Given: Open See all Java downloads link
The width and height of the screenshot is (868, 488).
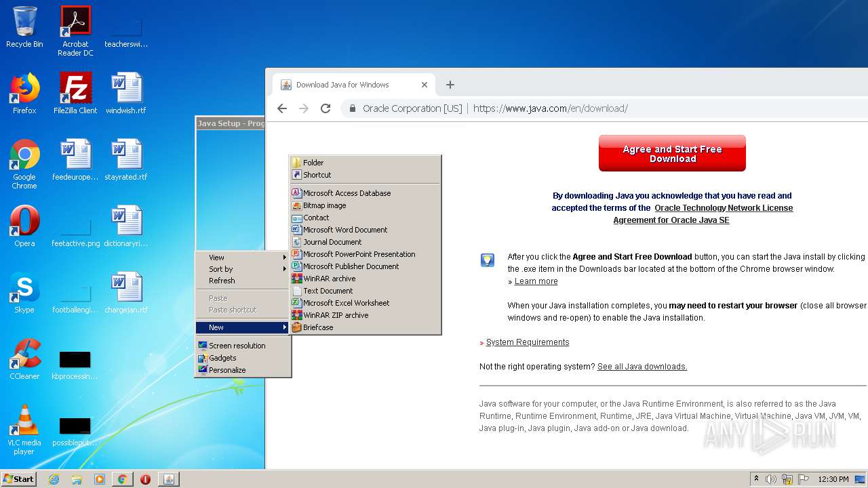Looking at the screenshot, I should click(642, 367).
